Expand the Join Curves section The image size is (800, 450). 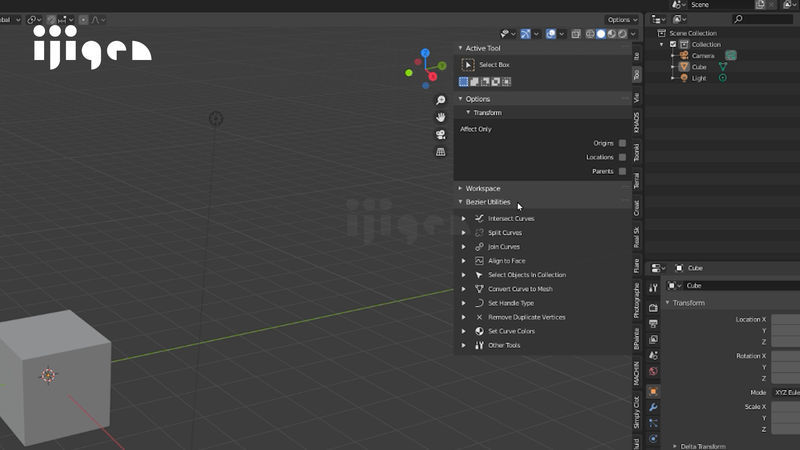464,247
